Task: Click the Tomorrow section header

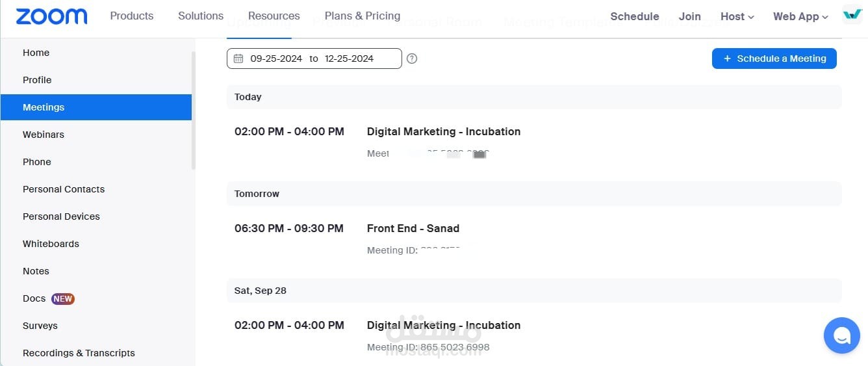Action: (x=534, y=194)
